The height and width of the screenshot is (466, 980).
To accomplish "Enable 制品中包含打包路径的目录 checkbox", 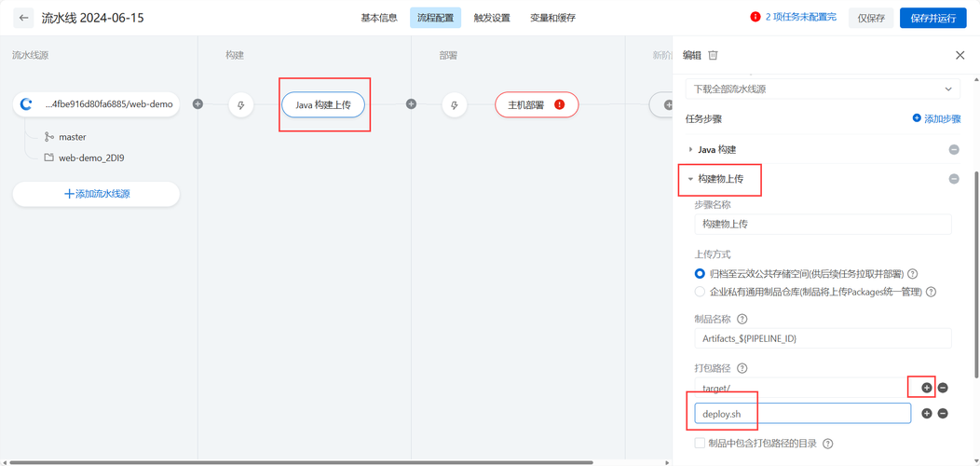I will [x=700, y=444].
